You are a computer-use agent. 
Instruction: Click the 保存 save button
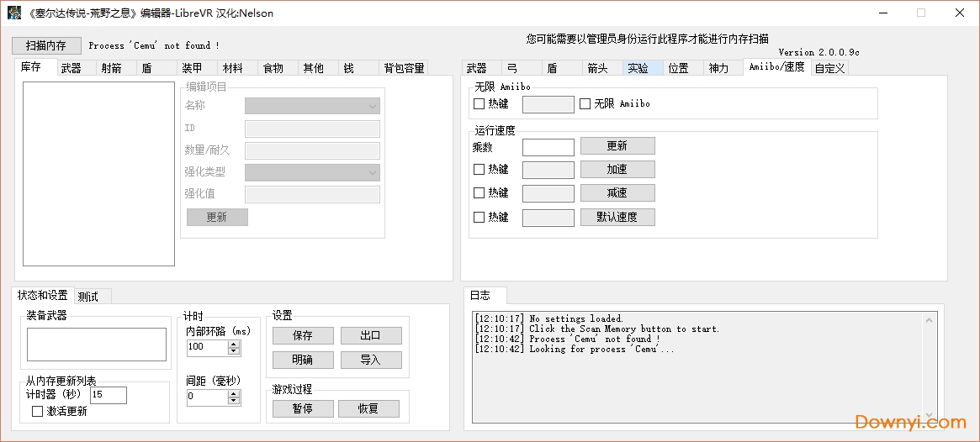pos(303,336)
